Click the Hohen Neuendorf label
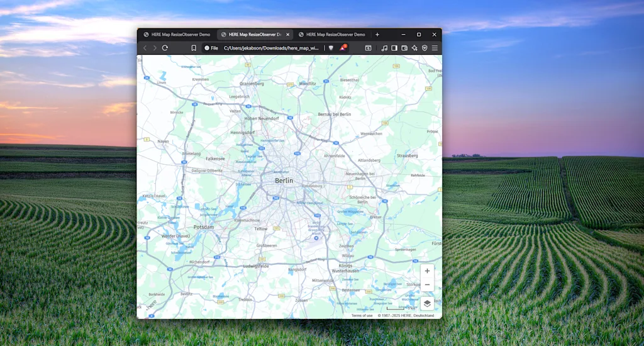 click(x=262, y=118)
